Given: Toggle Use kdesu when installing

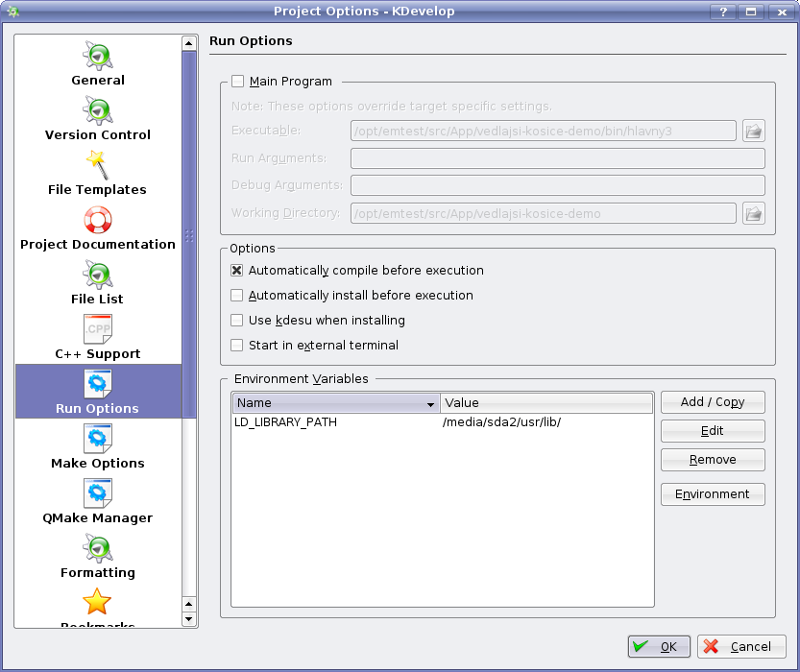Looking at the screenshot, I should [x=237, y=321].
